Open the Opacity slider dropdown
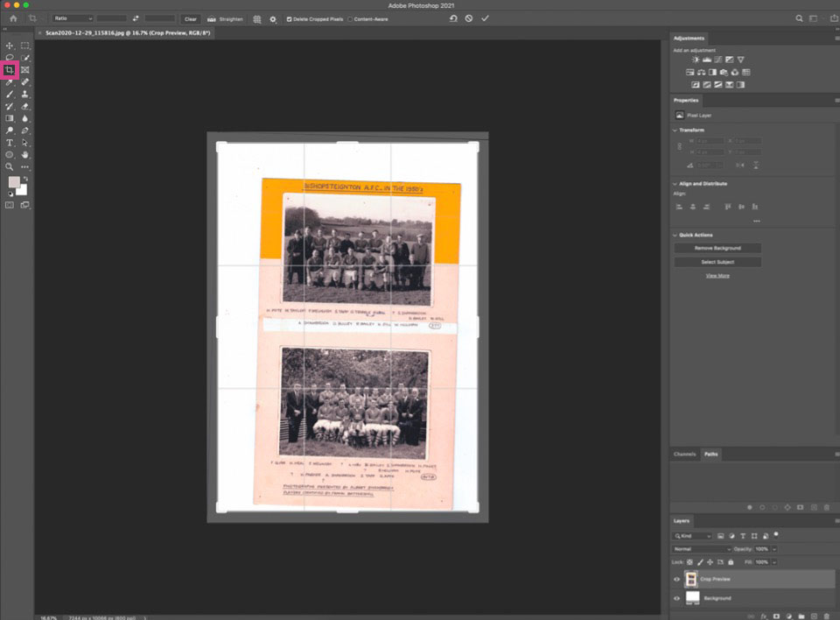This screenshot has width=840, height=620. pyautogui.click(x=774, y=549)
